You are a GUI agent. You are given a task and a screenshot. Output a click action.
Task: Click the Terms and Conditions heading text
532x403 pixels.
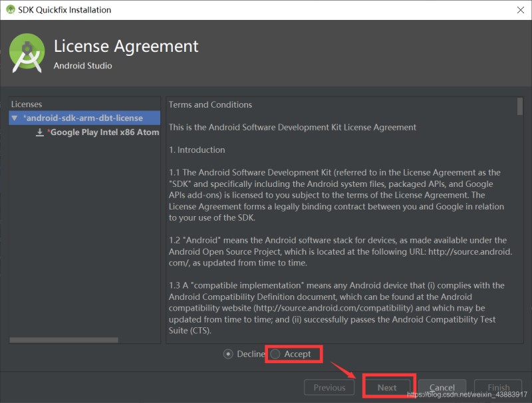point(210,104)
